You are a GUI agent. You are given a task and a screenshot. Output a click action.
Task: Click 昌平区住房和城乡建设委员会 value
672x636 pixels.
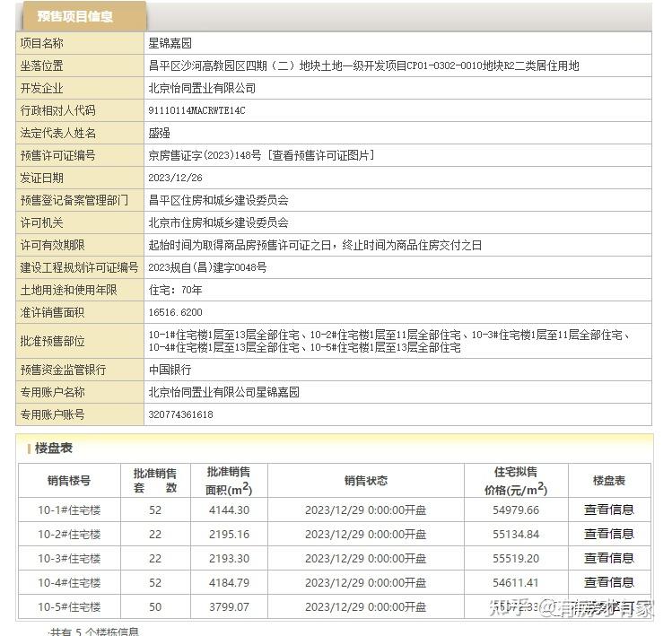[x=218, y=200]
